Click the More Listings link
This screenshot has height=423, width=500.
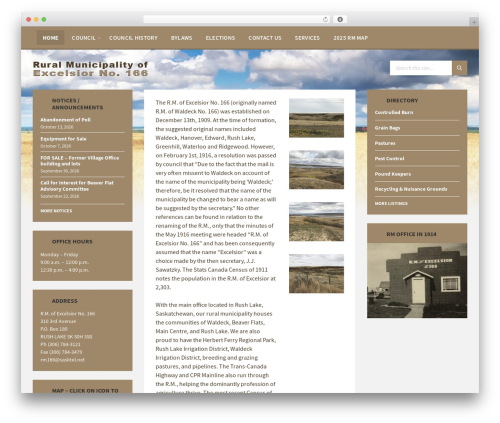click(391, 203)
